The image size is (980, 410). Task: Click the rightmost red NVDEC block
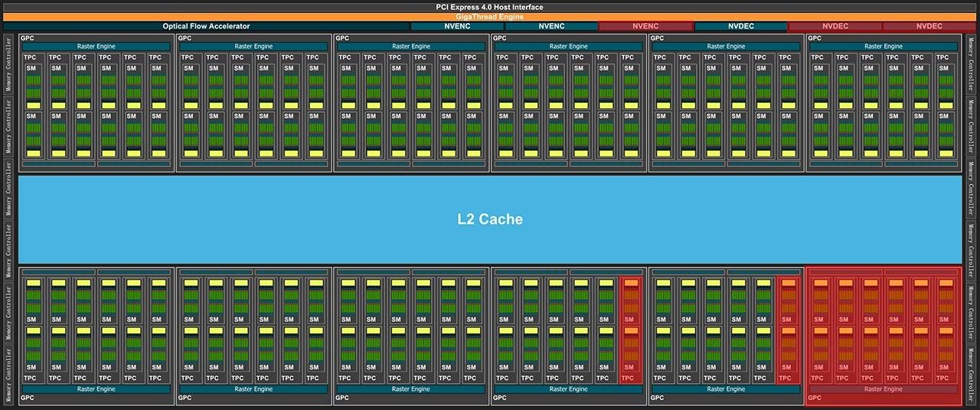pyautogui.click(x=929, y=26)
